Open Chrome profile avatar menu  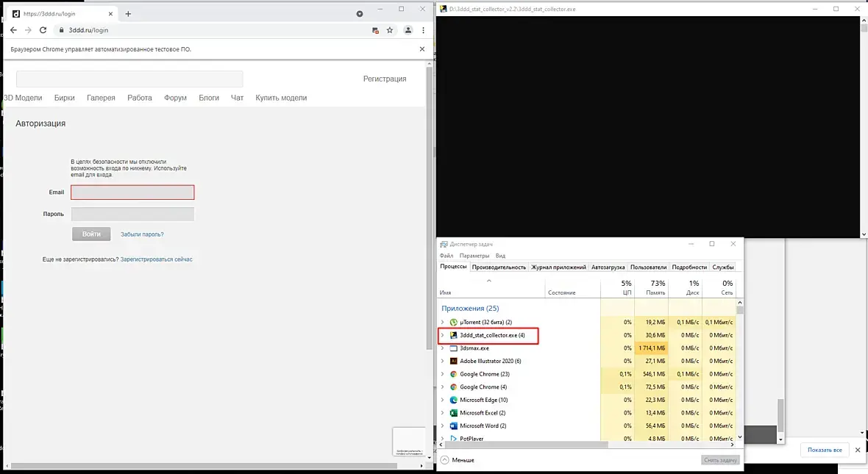(x=408, y=30)
